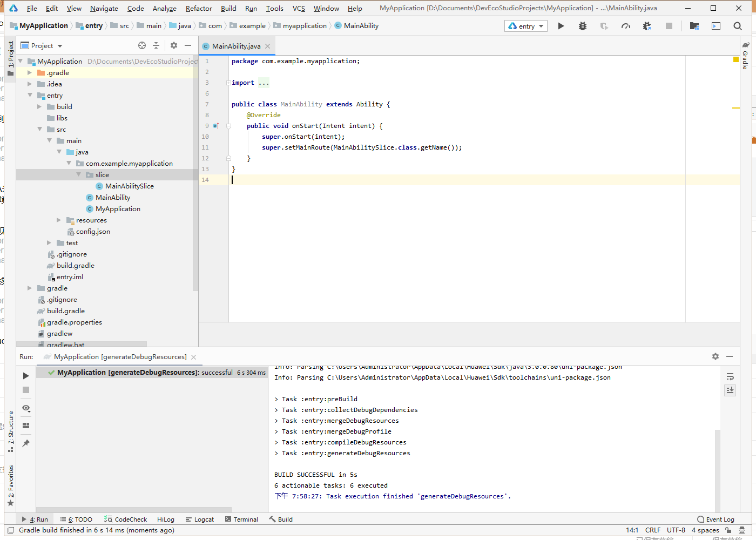Image resolution: width=756 pixels, height=540 pixels.
Task: Select MainAbilitySlice in project tree
Action: click(x=124, y=186)
